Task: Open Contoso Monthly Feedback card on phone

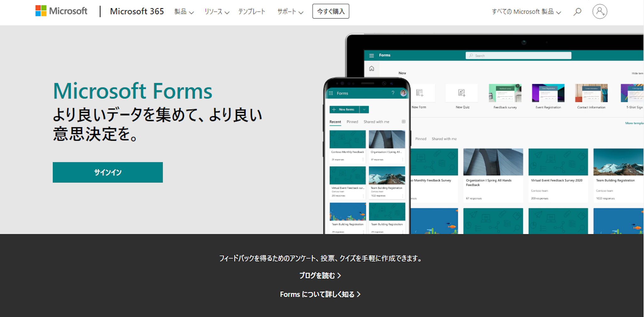Action: tap(347, 146)
